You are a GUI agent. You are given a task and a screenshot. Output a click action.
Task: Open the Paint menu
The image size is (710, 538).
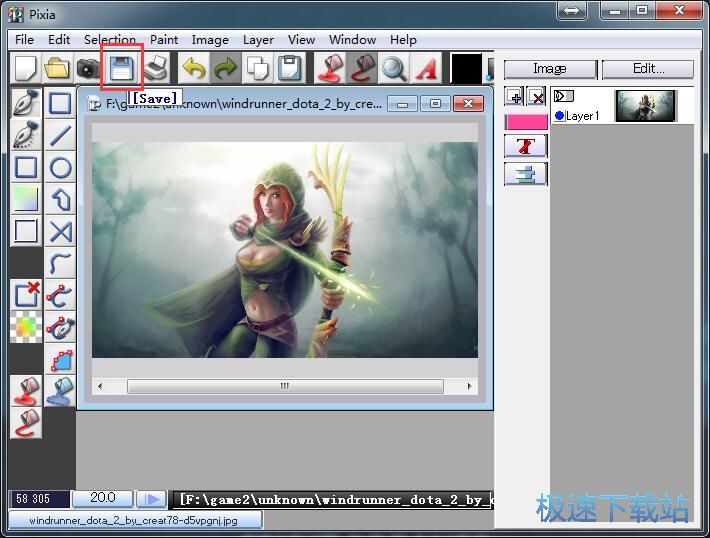pyautogui.click(x=164, y=40)
